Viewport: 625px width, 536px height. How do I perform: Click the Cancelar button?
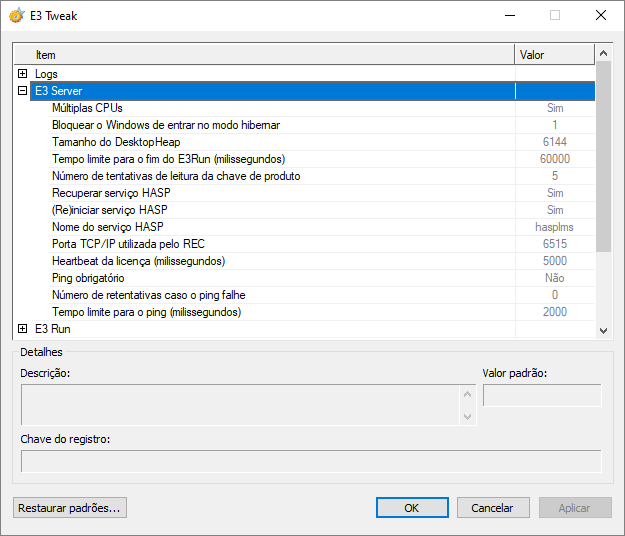(492, 508)
